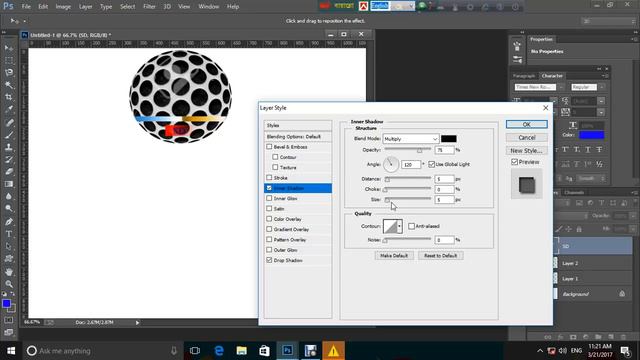Select the Healing Brush tool

9,122
